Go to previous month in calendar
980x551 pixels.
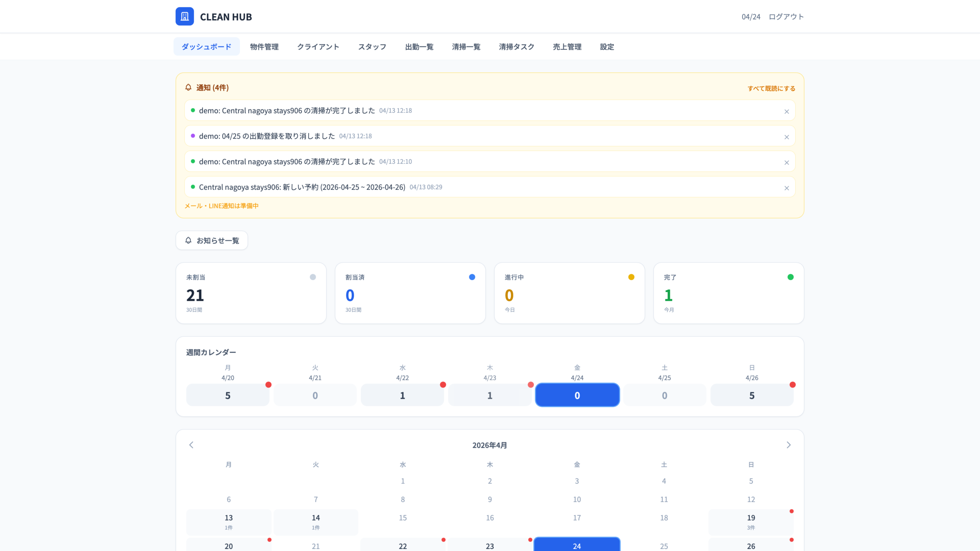(191, 445)
